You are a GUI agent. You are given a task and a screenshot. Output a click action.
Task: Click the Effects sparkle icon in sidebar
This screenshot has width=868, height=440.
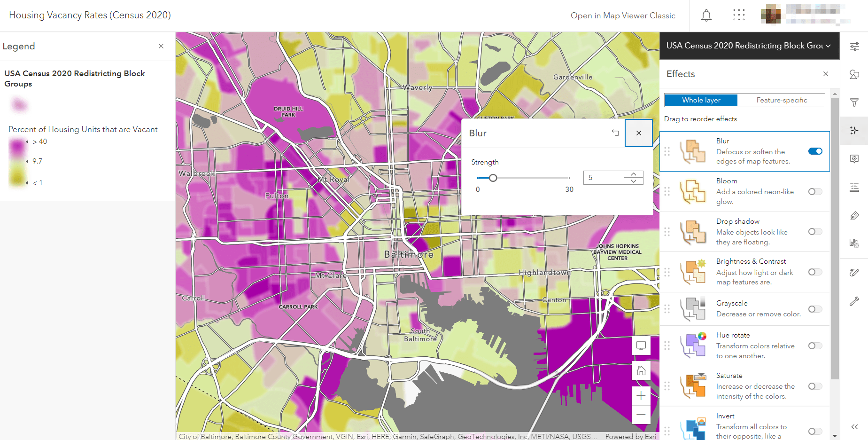(x=854, y=130)
